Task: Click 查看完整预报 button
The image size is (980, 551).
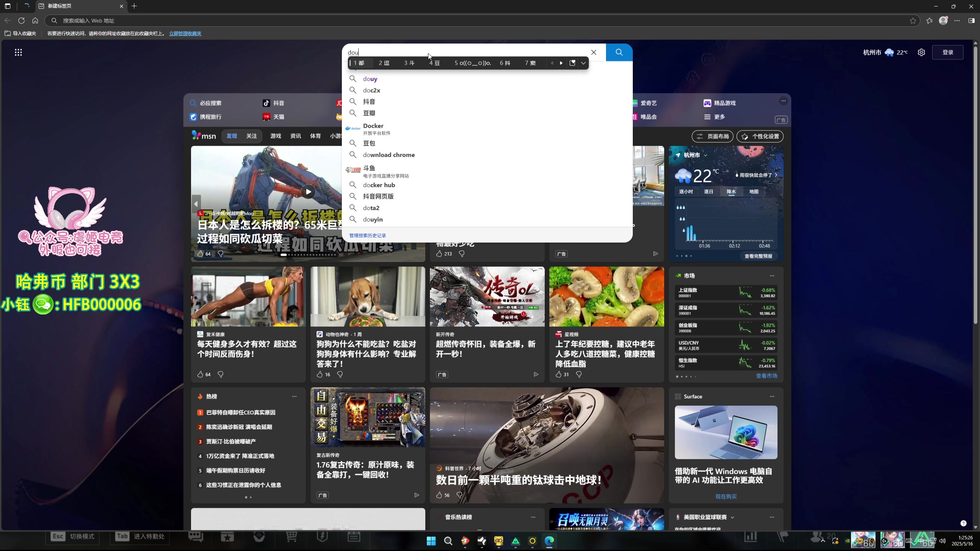Action: [x=758, y=256]
